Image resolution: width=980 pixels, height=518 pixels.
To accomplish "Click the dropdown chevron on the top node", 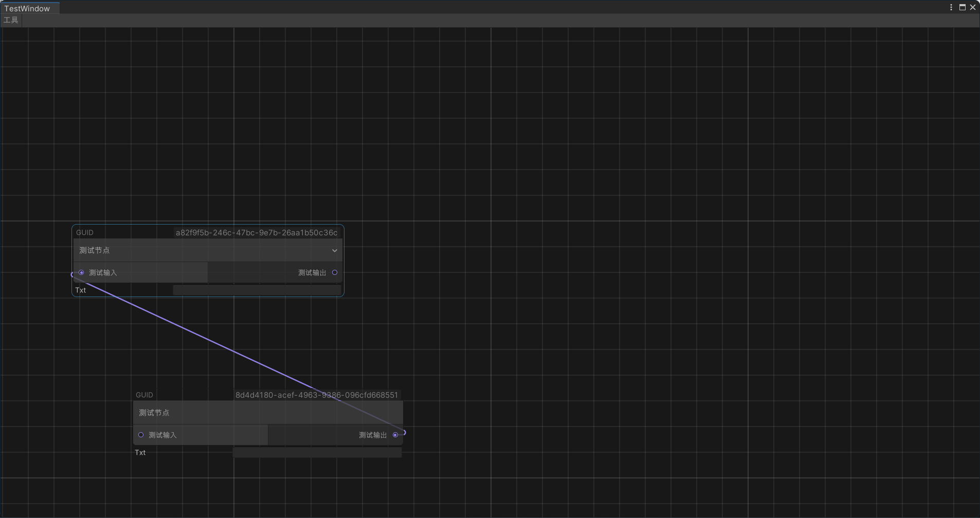I will coord(334,250).
